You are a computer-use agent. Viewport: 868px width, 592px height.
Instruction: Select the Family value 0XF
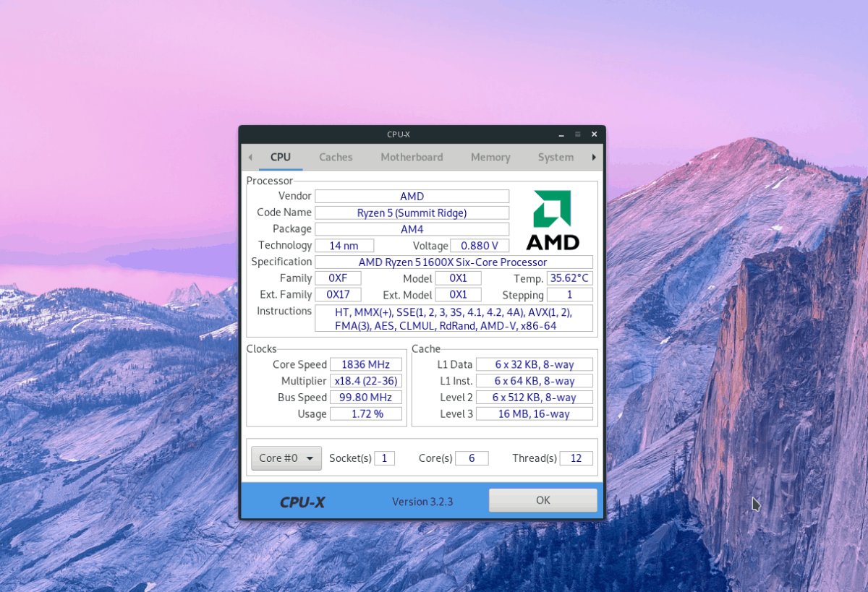coord(338,278)
